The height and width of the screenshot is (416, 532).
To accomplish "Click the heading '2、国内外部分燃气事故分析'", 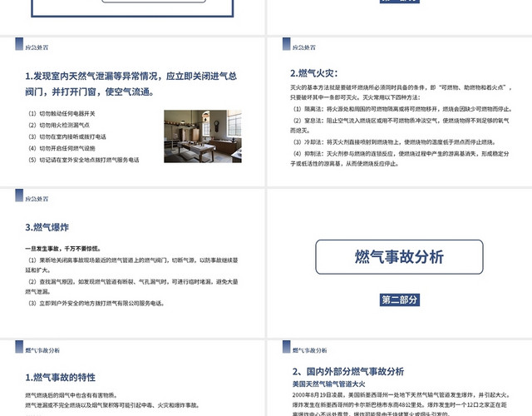I will pyautogui.click(x=348, y=372).
